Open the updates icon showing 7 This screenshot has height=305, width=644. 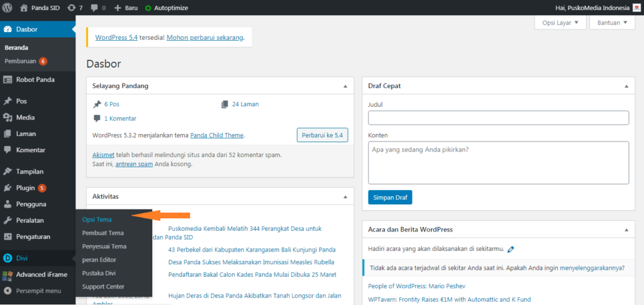72,8
